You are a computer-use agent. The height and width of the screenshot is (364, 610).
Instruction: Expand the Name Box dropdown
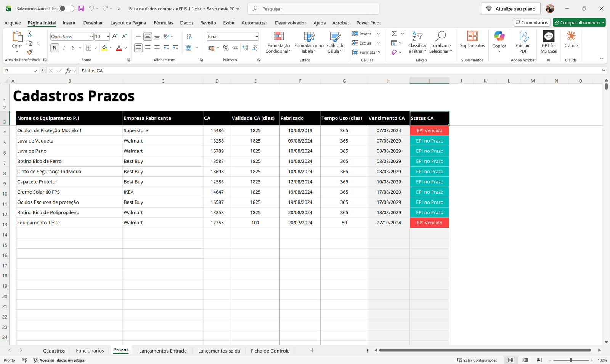pyautogui.click(x=35, y=71)
